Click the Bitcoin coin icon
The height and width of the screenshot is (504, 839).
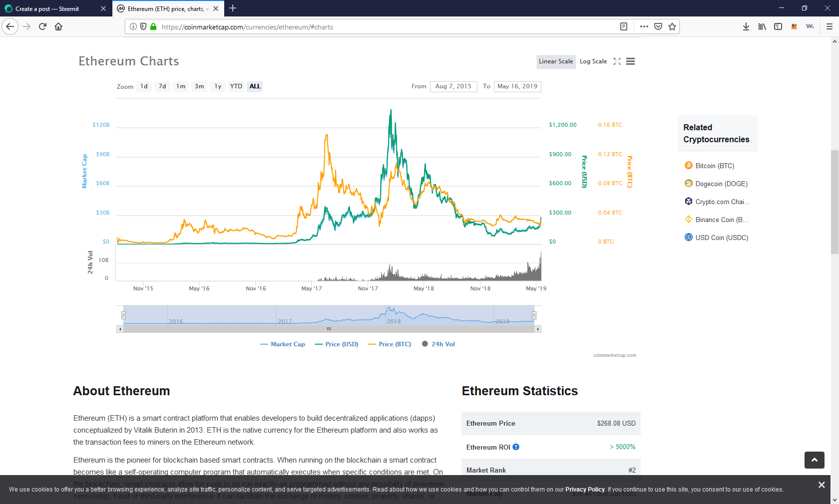pos(689,166)
